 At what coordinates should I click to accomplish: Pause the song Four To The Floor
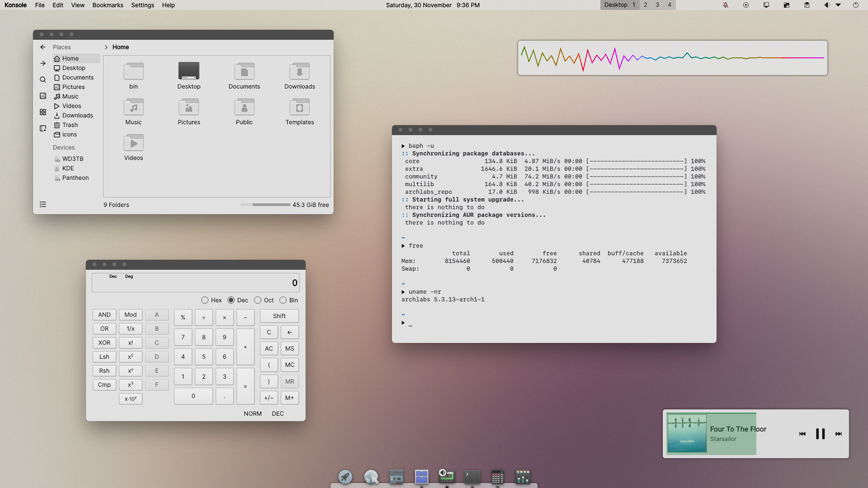tap(820, 434)
